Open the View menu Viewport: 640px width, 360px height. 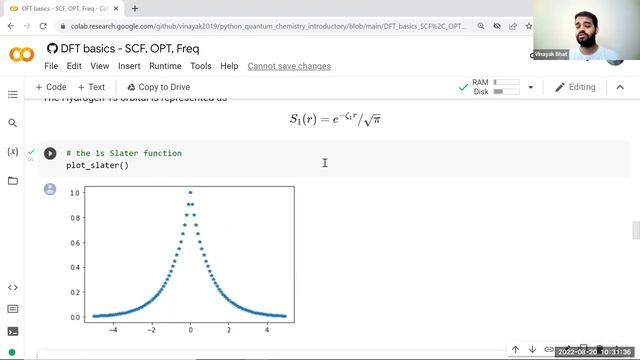click(x=100, y=66)
